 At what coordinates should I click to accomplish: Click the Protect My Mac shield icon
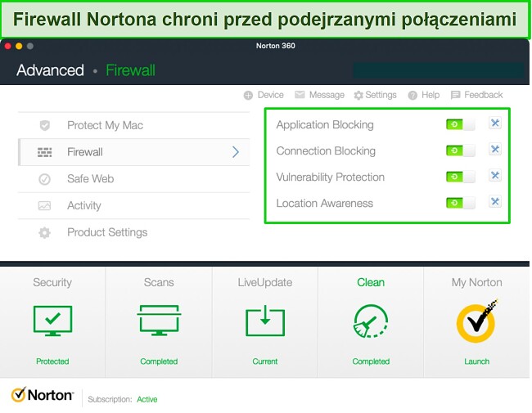click(x=45, y=125)
